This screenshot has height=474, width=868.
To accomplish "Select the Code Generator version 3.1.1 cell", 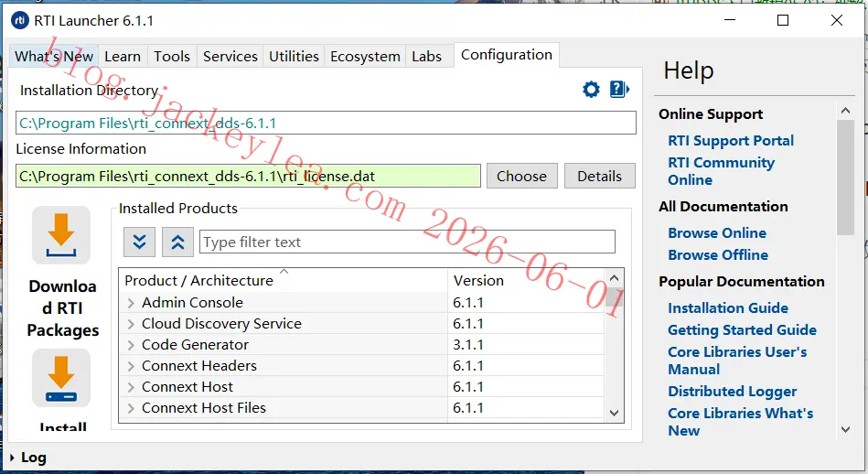I will [x=526, y=345].
